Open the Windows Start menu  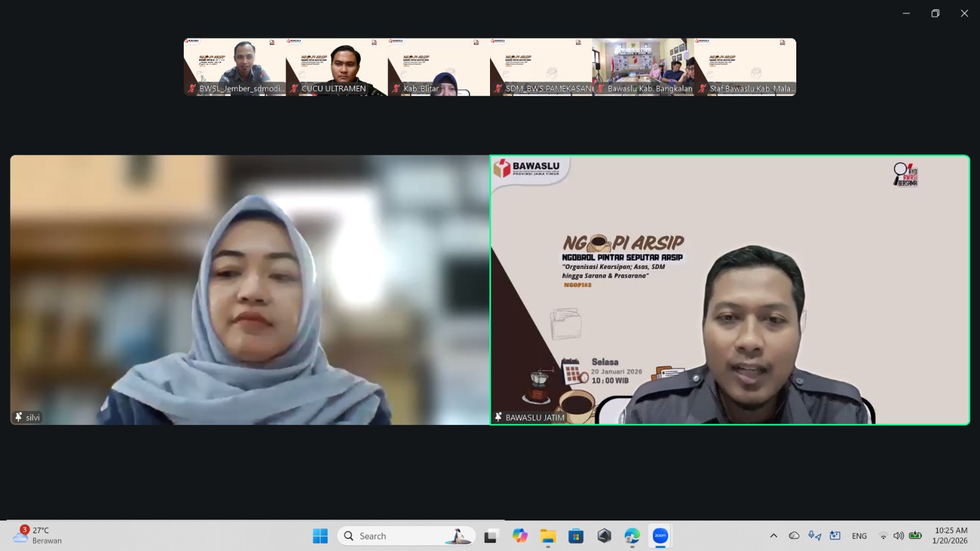[x=320, y=536]
